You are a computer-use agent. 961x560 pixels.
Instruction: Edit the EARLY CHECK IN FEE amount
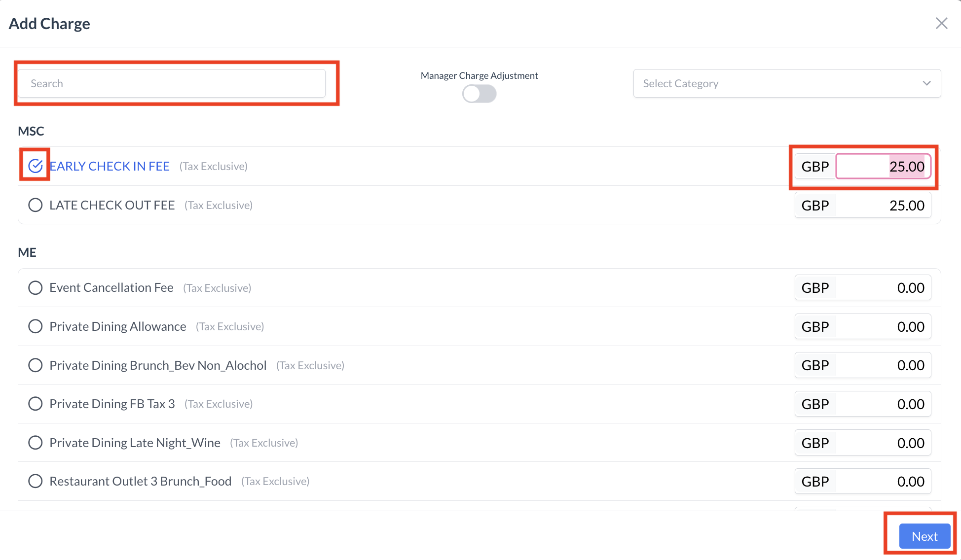[883, 167]
